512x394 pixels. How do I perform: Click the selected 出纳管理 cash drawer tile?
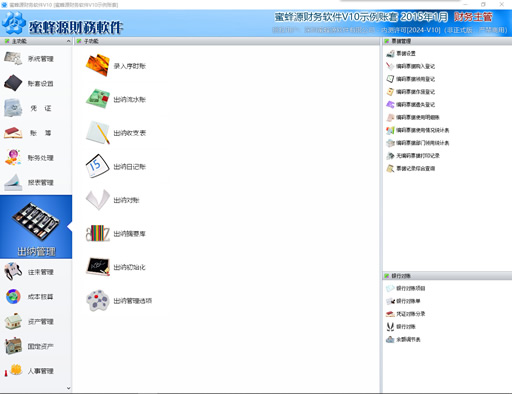36,227
